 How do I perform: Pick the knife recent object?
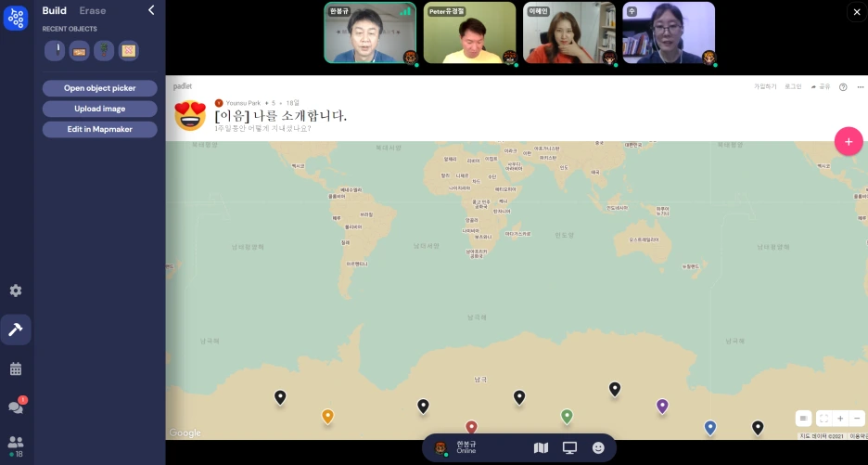click(x=55, y=51)
